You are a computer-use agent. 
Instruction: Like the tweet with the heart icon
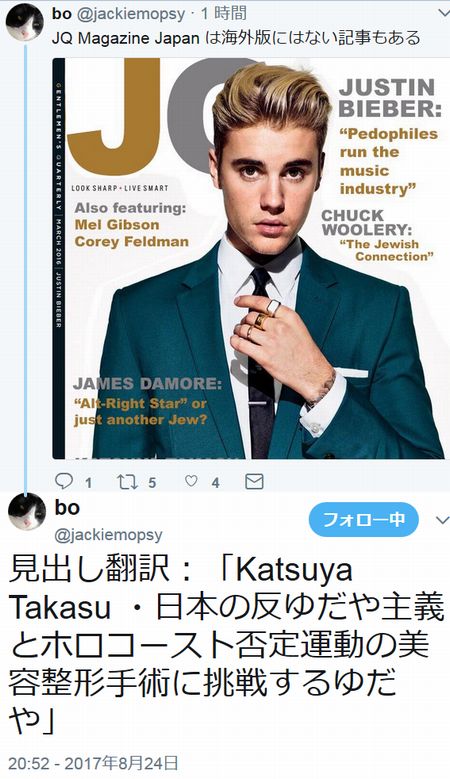[191, 481]
